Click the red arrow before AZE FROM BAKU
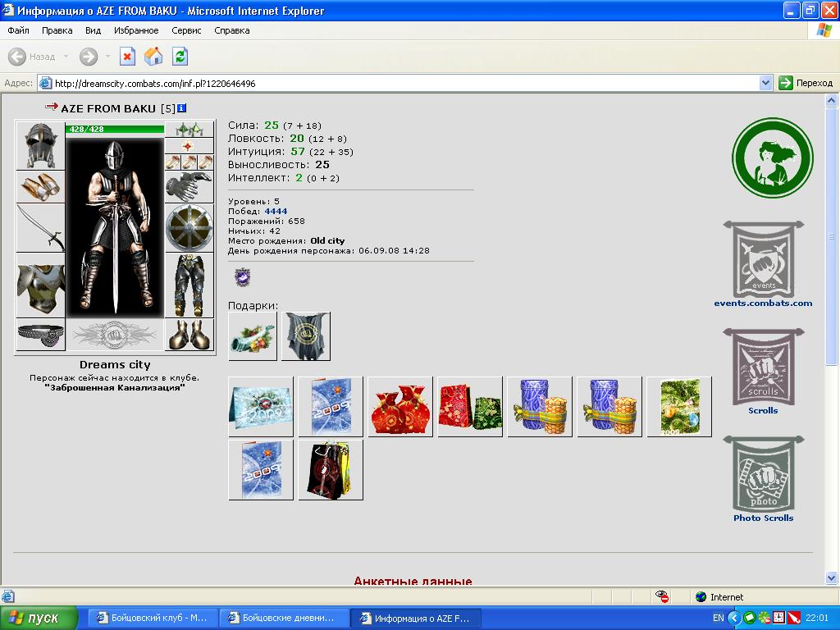Image resolution: width=840 pixels, height=630 pixels. [x=52, y=107]
